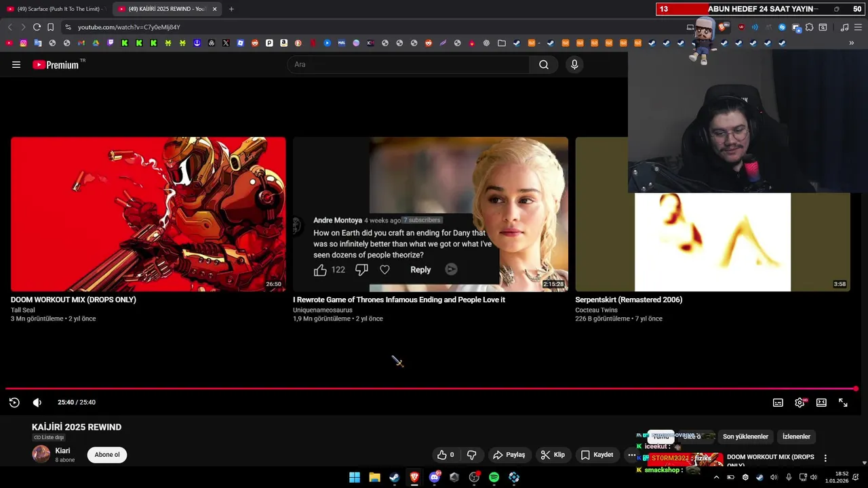Like the video with thumbs up
The image size is (868, 488).
[446, 455]
